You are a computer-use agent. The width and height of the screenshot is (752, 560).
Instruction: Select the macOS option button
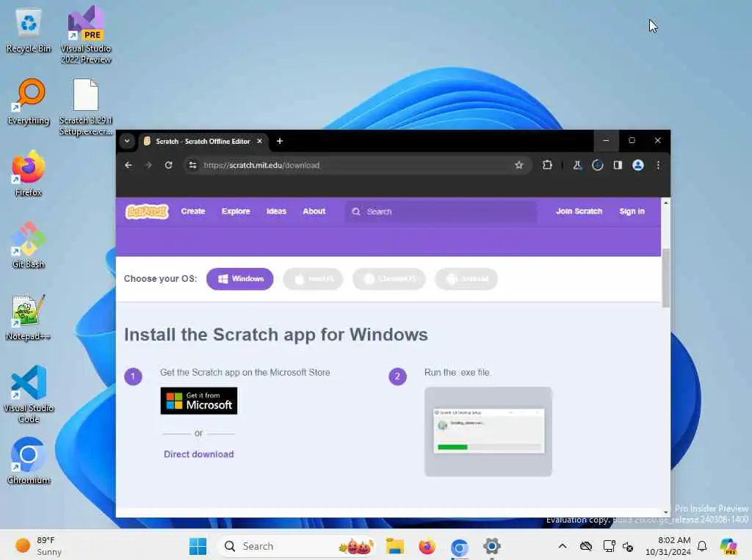point(313,279)
